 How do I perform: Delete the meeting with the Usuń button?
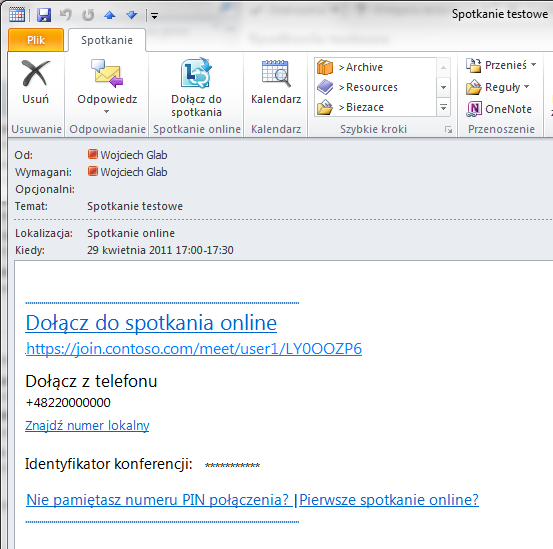coord(35,83)
